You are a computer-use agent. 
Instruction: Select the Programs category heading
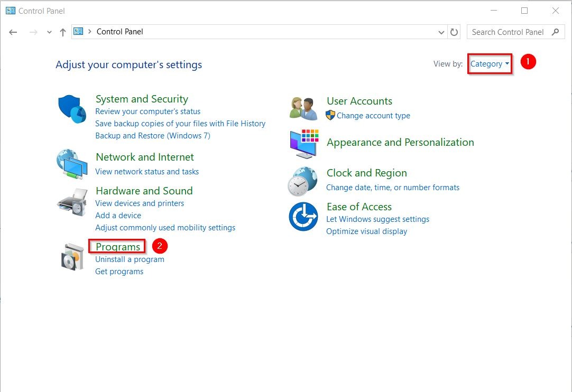(118, 247)
